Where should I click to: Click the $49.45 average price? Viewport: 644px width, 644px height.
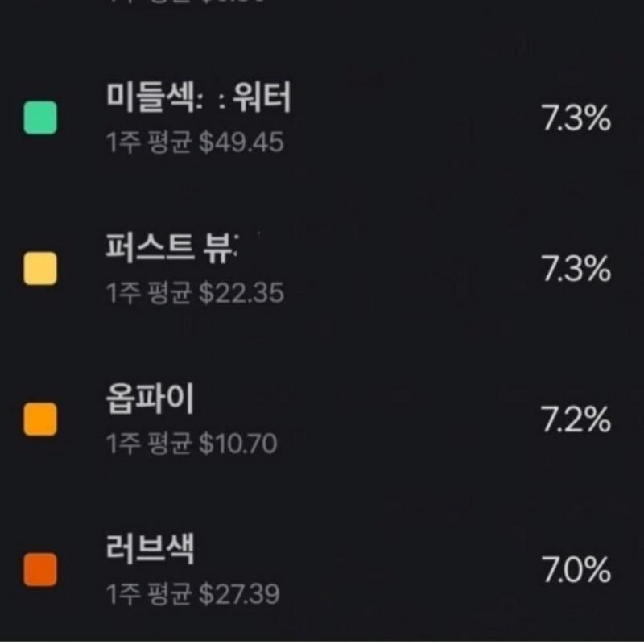241,143
